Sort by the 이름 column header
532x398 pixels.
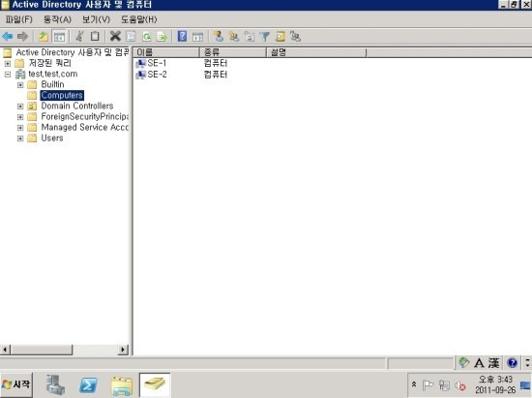(x=165, y=52)
